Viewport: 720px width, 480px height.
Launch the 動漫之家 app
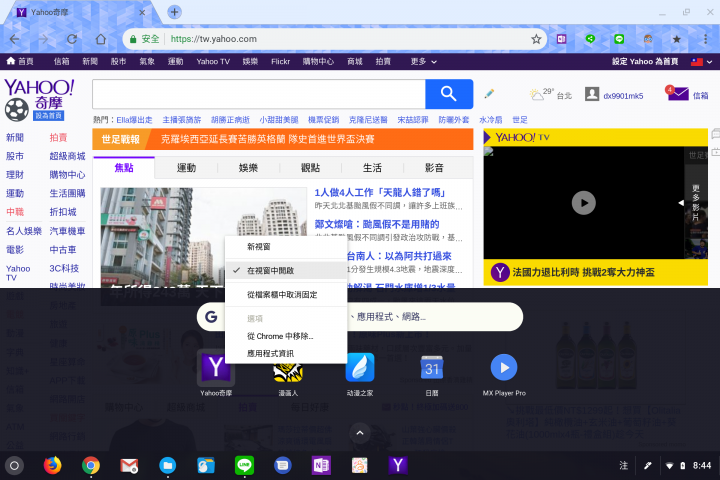[x=360, y=367]
